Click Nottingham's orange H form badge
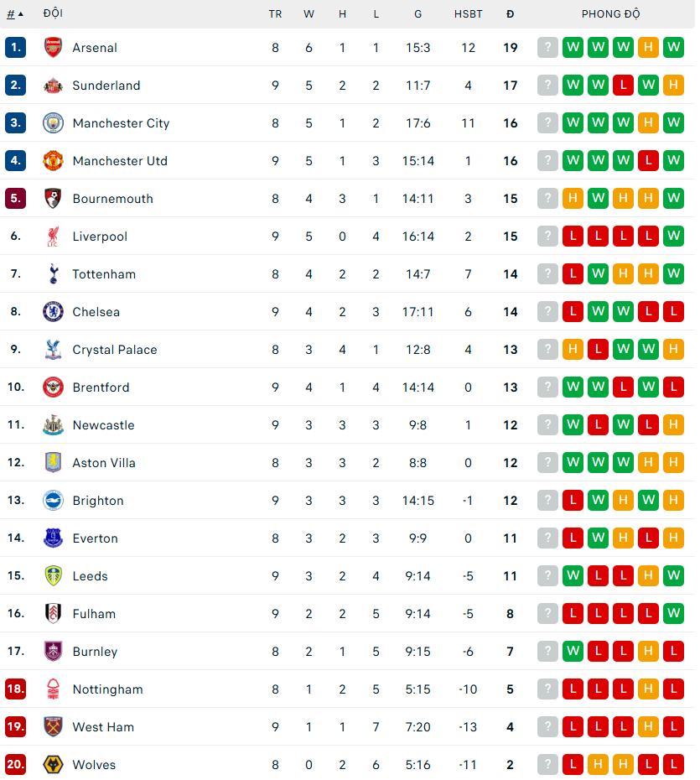The width and height of the screenshot is (700, 780). point(648,689)
